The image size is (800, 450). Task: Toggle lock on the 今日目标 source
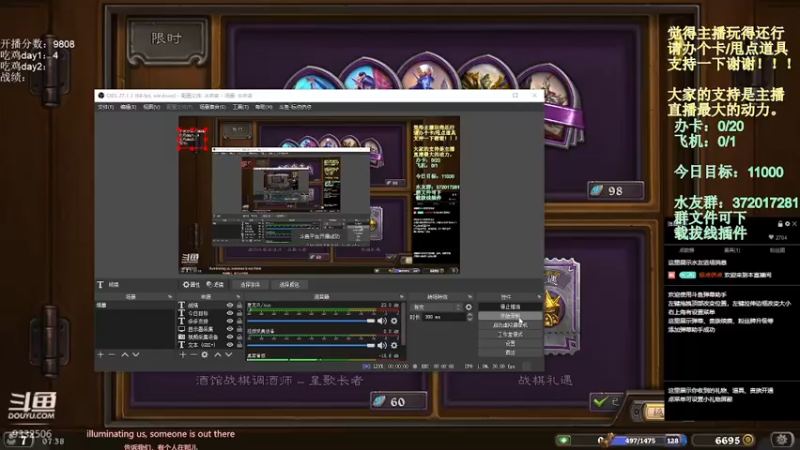pyautogui.click(x=239, y=313)
